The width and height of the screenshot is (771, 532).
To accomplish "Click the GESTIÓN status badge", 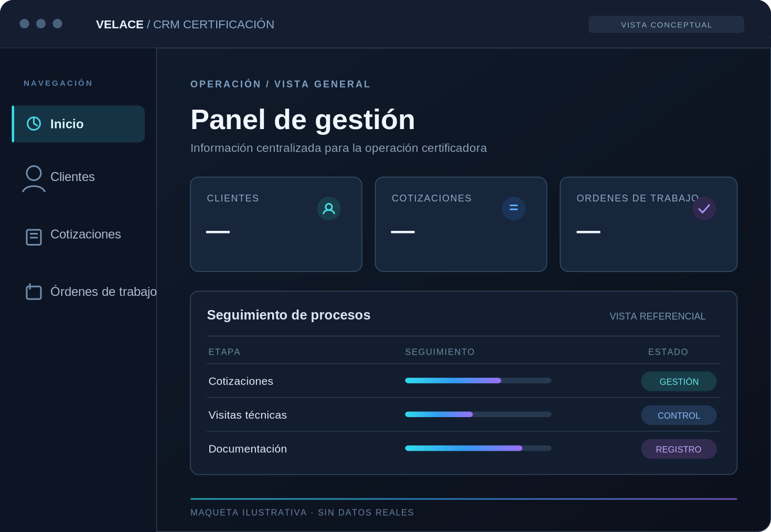I will tap(679, 381).
